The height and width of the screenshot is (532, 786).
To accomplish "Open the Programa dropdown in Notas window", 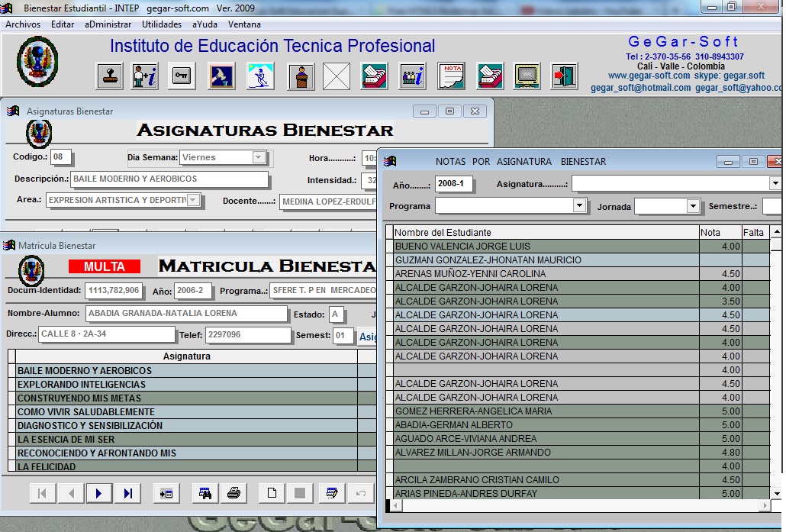I will click(x=579, y=206).
